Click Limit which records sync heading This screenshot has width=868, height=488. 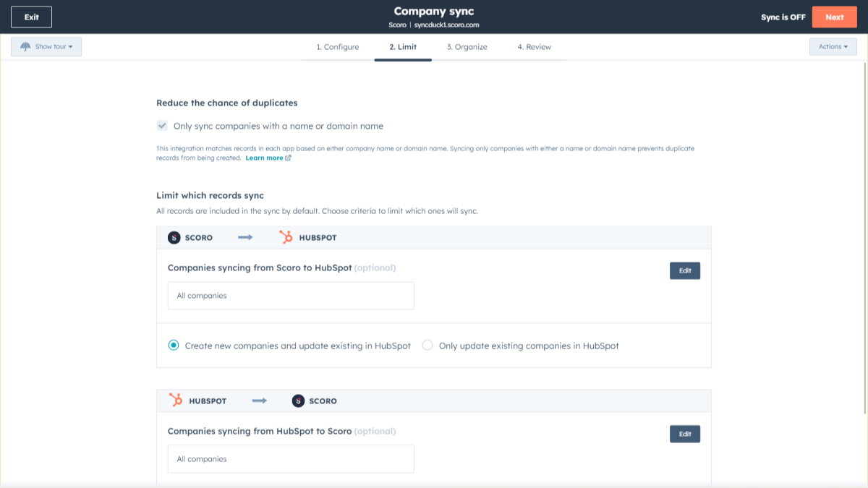(210, 195)
